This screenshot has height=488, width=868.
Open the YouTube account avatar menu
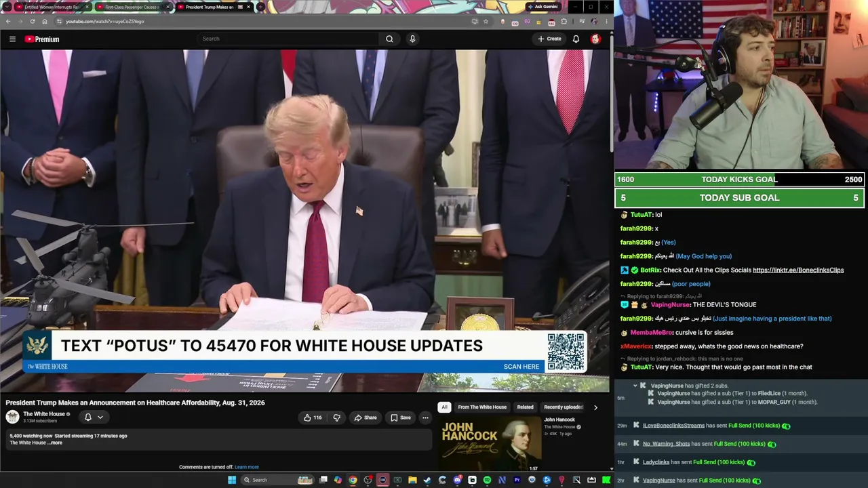(x=595, y=39)
